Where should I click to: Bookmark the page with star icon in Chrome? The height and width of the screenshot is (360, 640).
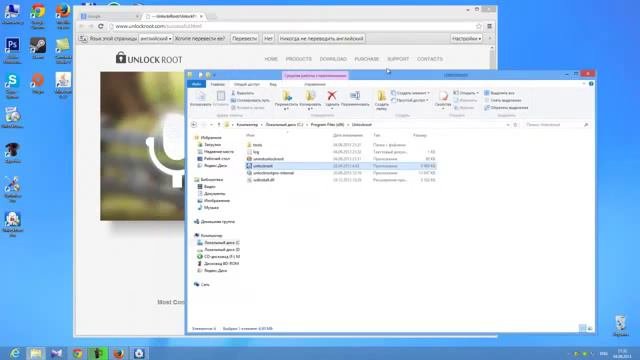click(479, 26)
